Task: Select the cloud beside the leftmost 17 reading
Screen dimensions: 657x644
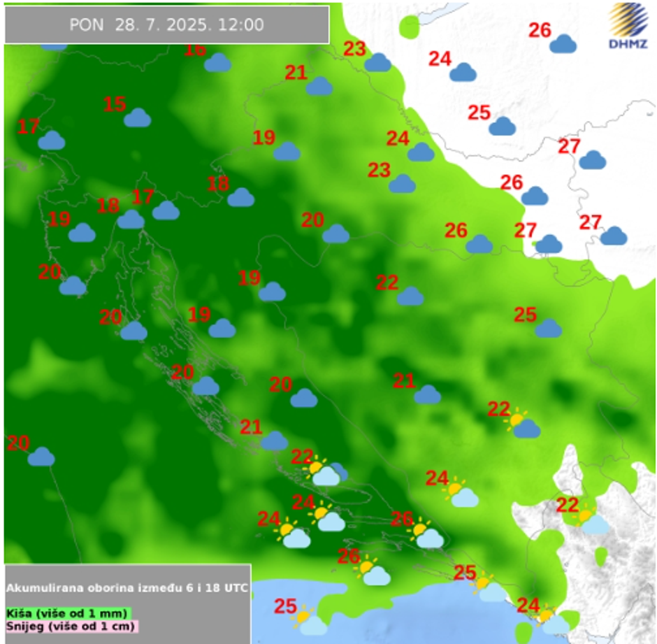Action: [51, 141]
